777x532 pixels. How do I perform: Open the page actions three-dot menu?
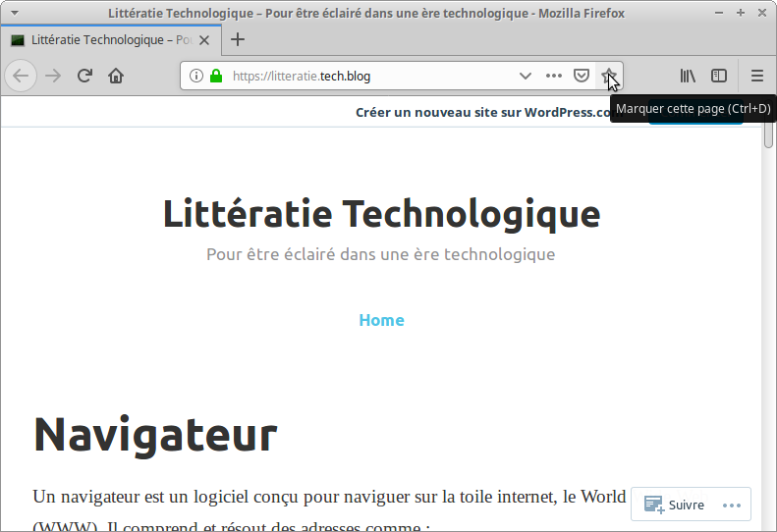(x=554, y=76)
